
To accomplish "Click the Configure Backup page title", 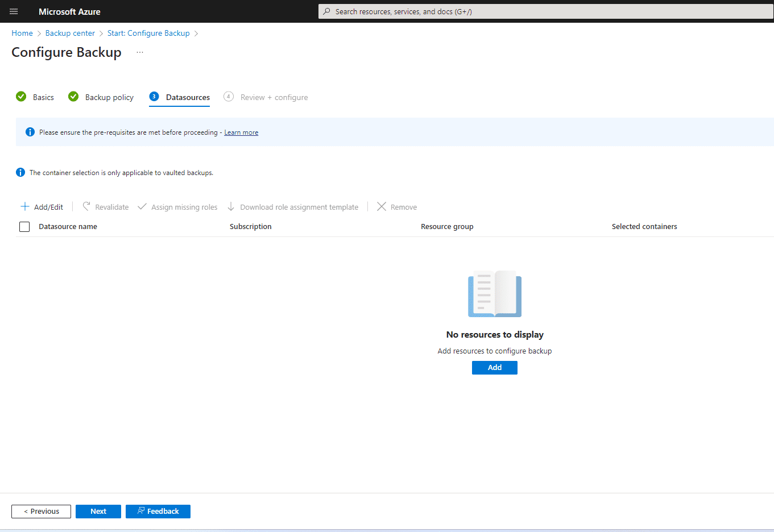I will coord(67,52).
